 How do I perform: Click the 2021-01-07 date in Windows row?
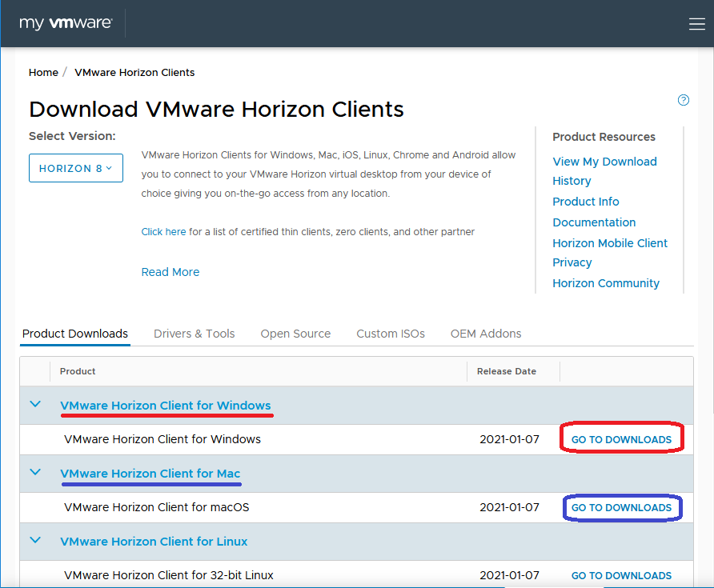(509, 439)
